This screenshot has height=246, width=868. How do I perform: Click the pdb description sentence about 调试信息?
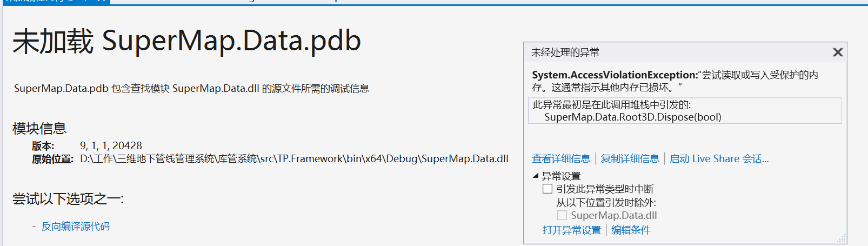[192, 88]
